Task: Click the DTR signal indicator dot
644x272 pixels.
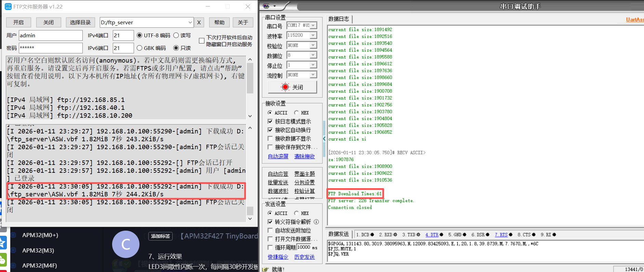Action: click(x=441, y=235)
